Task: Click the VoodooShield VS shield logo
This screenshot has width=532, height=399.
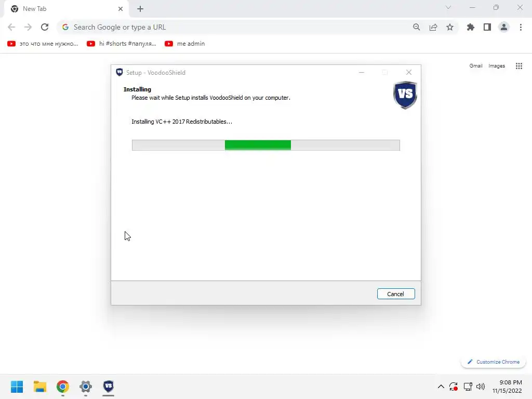Action: (x=405, y=95)
